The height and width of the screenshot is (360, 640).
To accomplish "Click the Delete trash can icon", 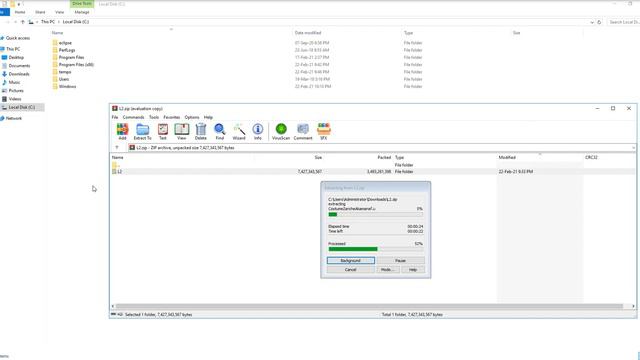I will pos(201,131).
